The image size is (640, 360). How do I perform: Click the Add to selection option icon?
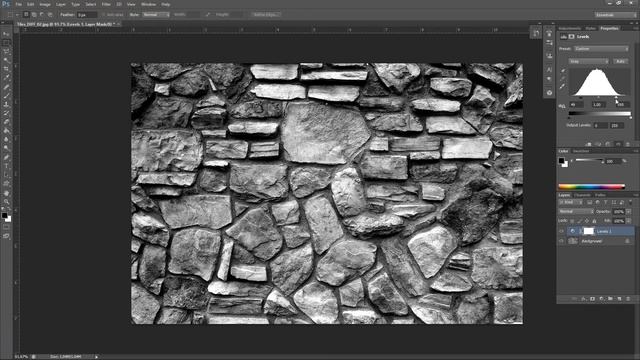pos(34,15)
